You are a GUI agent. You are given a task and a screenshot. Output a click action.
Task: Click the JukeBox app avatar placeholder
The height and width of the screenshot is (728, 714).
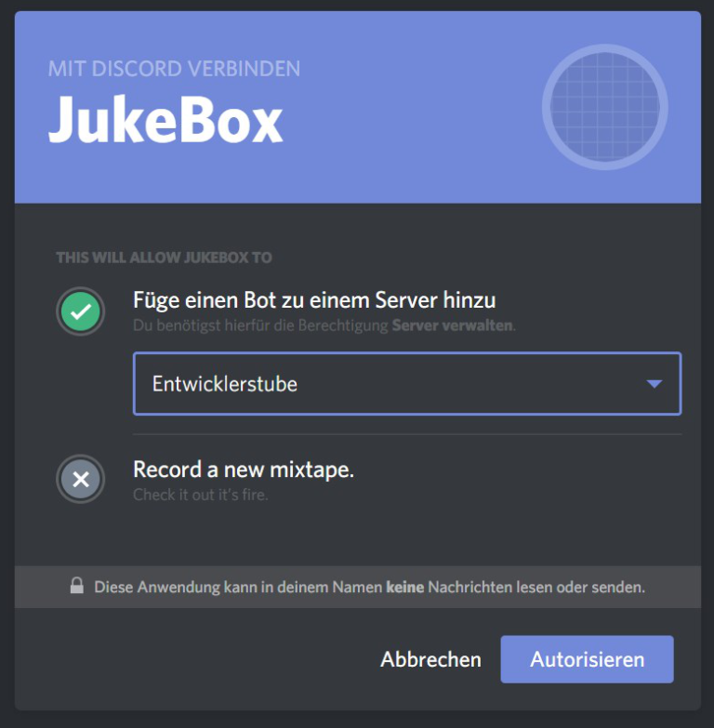(x=605, y=107)
